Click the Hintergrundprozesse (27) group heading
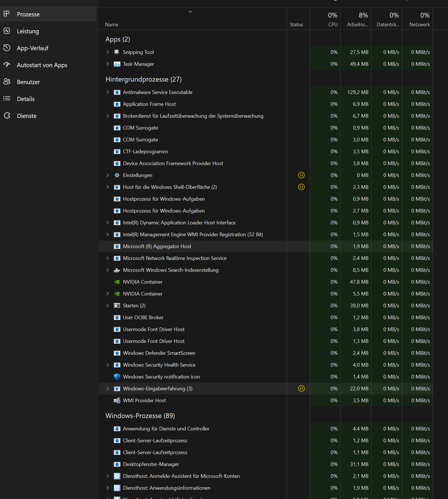 144,79
